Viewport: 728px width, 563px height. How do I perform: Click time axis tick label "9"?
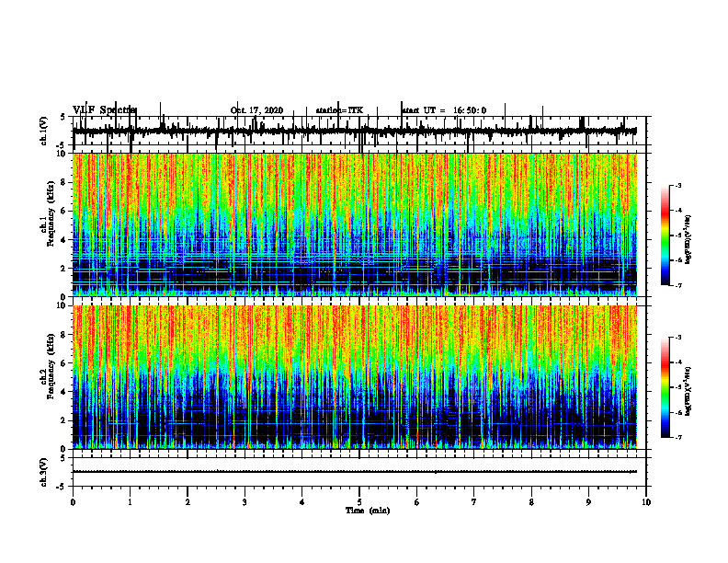coord(588,502)
